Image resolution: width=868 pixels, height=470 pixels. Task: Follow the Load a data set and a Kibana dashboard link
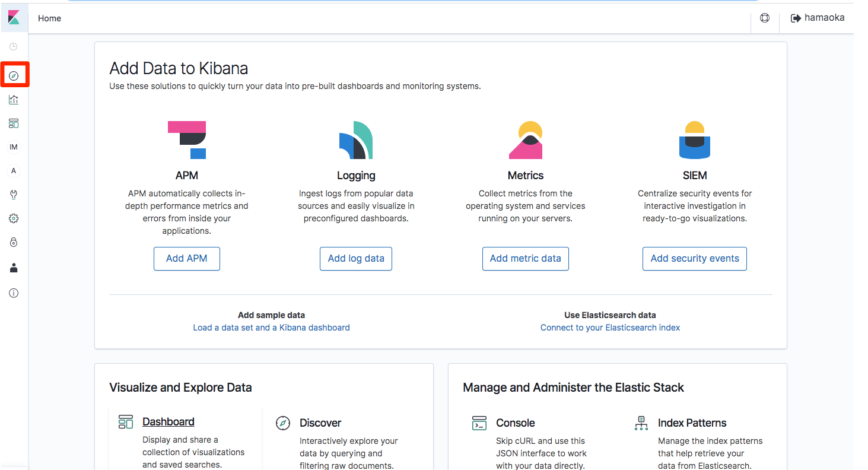point(271,328)
